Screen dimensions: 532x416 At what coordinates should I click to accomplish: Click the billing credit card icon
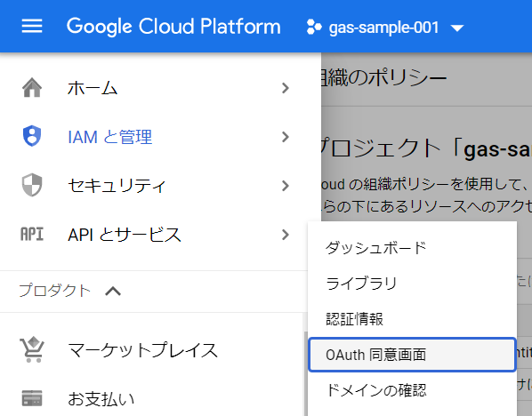point(32,398)
